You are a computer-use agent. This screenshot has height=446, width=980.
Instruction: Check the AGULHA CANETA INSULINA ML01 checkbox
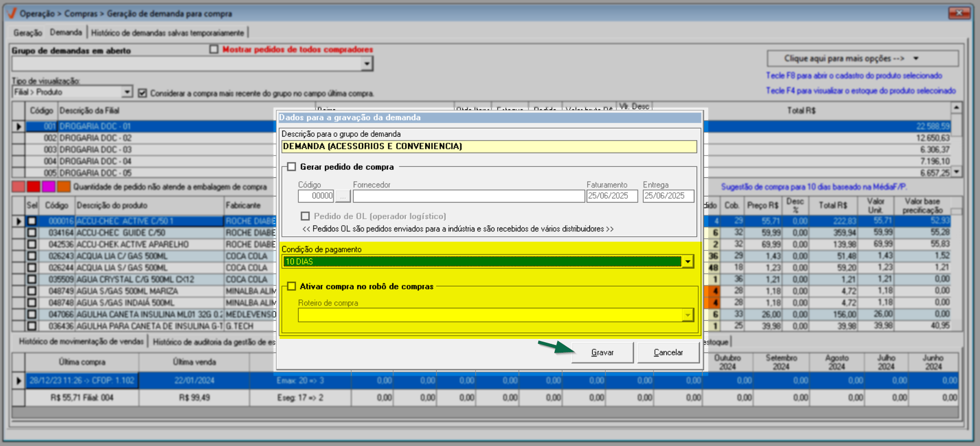click(x=32, y=314)
